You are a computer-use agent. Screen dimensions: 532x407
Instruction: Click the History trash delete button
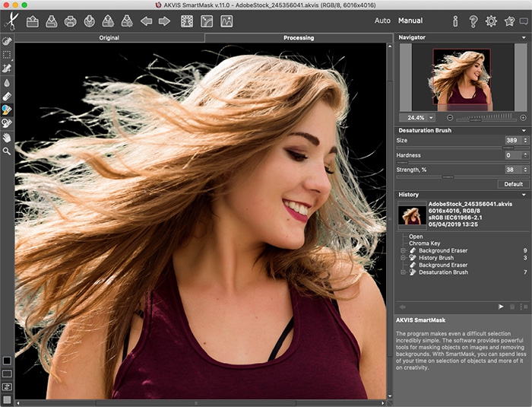[x=512, y=307]
